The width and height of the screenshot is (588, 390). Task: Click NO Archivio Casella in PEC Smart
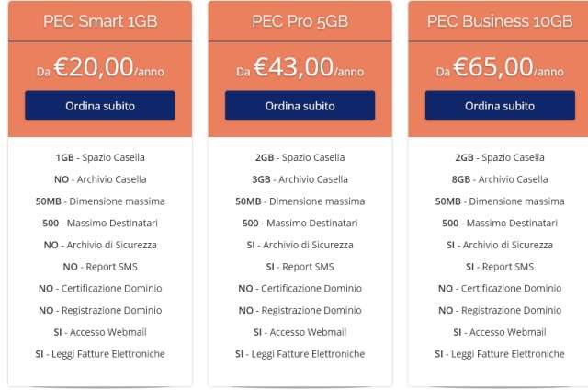tap(100, 179)
